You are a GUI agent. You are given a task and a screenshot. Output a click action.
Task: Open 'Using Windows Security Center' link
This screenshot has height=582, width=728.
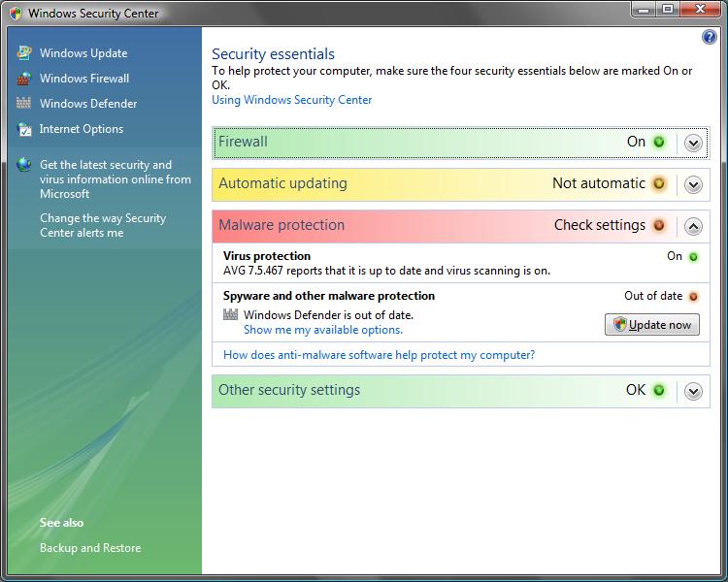291,100
